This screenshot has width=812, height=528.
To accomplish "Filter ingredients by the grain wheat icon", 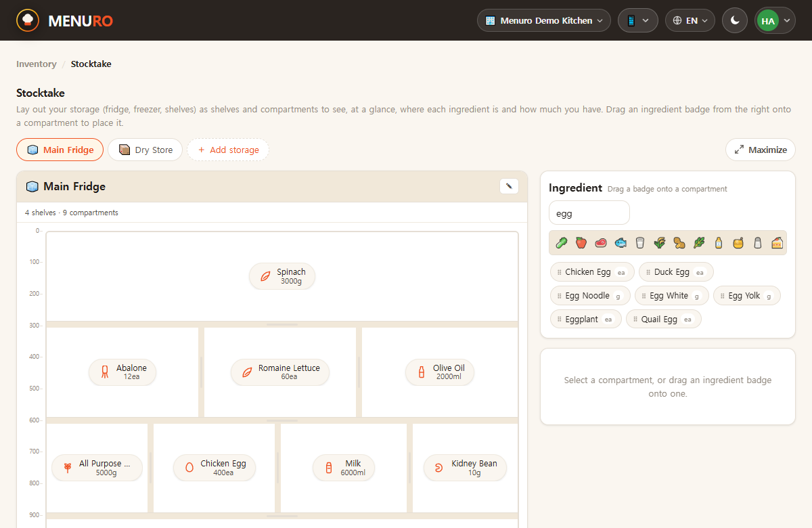I will pos(659,242).
